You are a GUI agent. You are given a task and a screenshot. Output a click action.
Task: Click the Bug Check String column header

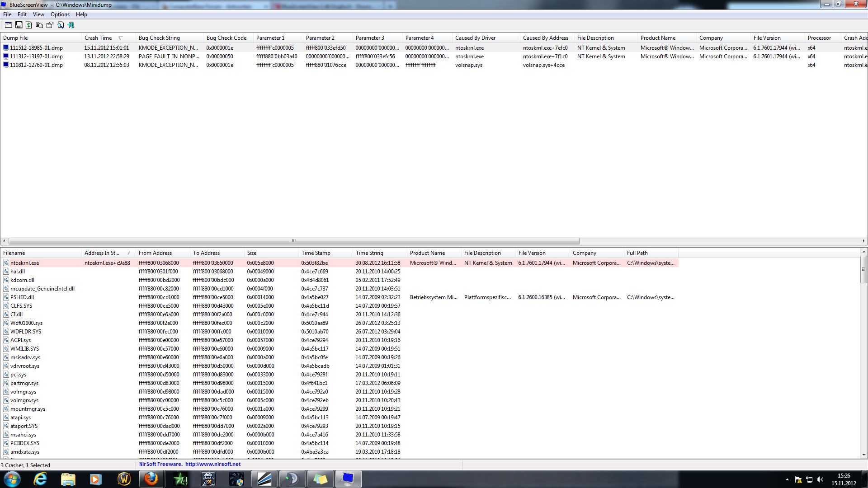click(159, 38)
